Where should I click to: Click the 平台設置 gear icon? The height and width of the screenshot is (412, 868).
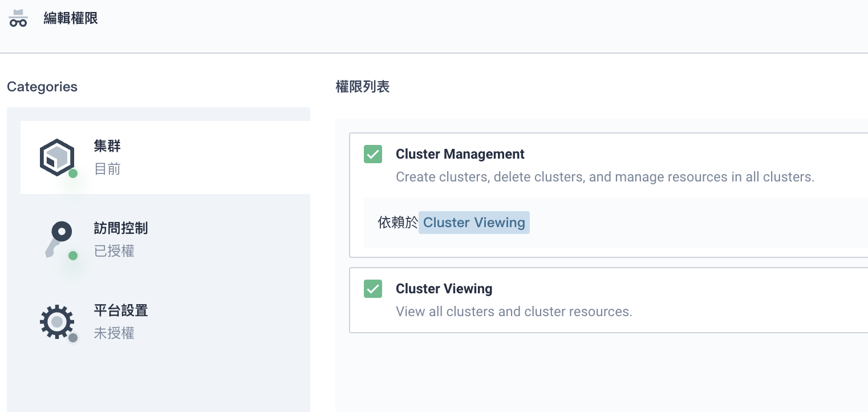click(x=56, y=322)
